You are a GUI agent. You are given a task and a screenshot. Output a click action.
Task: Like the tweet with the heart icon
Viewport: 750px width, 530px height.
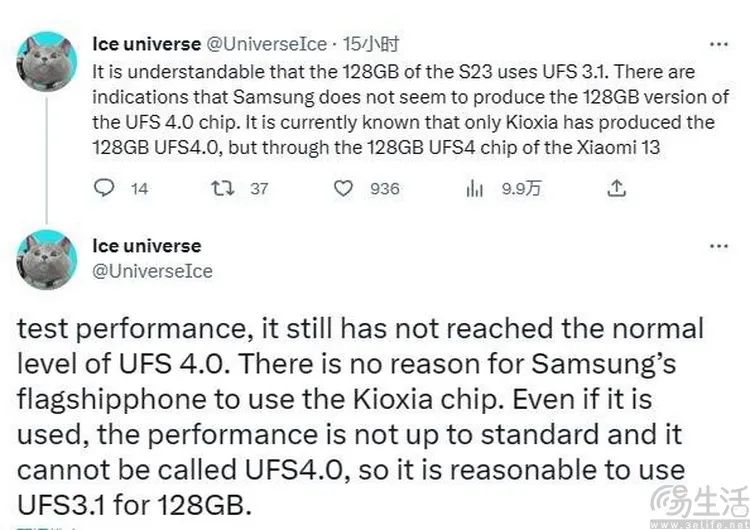(x=344, y=188)
